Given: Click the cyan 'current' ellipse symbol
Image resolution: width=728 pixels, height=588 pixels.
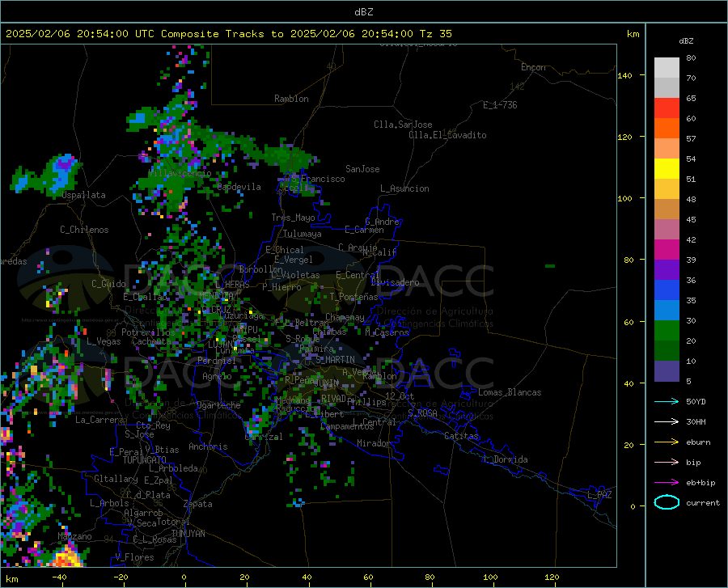Looking at the screenshot, I should point(667,502).
